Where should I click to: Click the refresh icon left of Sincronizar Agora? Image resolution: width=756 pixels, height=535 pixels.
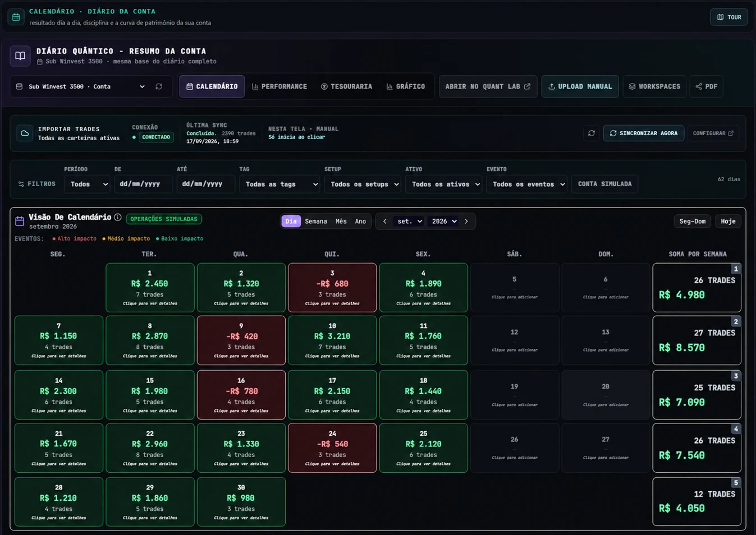pos(591,133)
